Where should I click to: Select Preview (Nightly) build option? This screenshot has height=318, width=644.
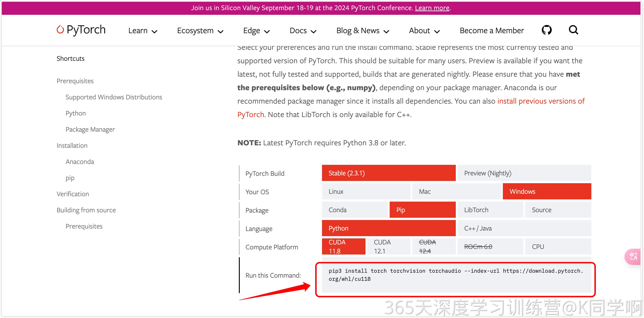pyautogui.click(x=524, y=173)
